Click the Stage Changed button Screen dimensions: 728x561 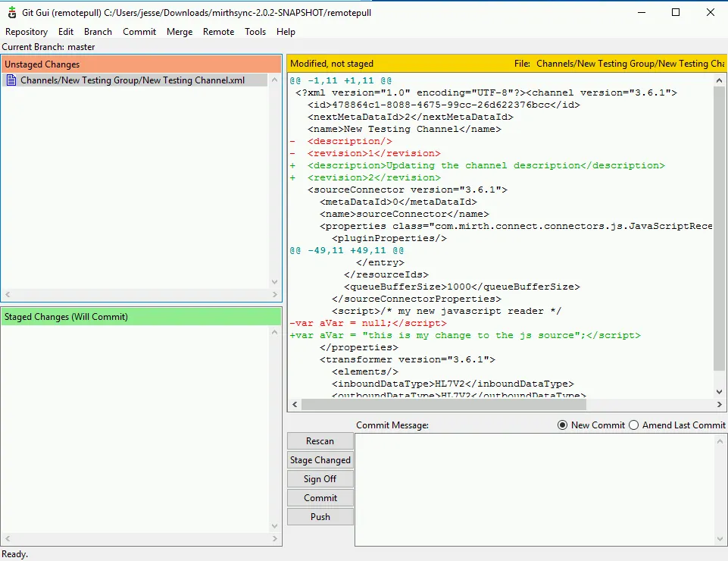click(x=320, y=459)
